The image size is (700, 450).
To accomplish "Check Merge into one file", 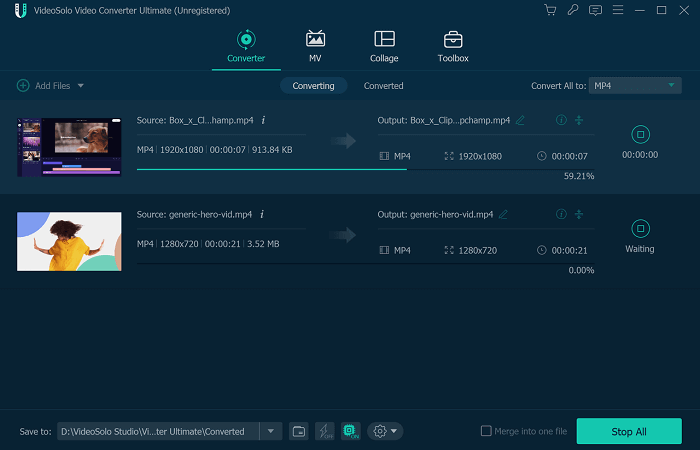I will pyautogui.click(x=486, y=431).
